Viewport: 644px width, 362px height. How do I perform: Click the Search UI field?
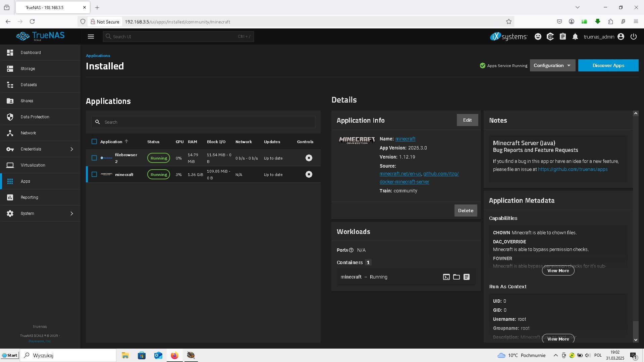coord(178,37)
